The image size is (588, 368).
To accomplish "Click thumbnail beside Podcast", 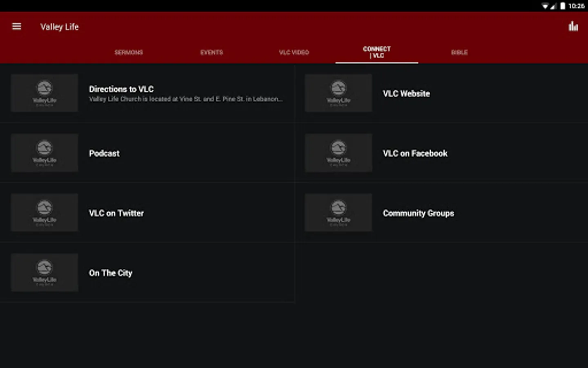I will (45, 153).
